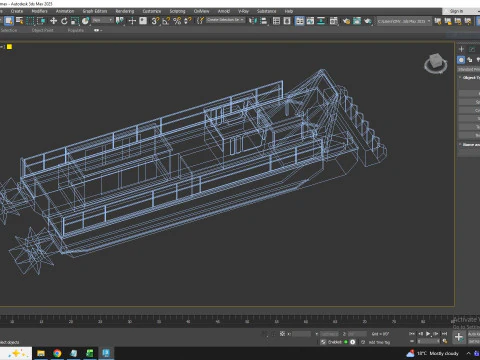Screen dimensions: 480x360
Task: Toggle Angle Snap
Action: pyautogui.click(x=166, y=21)
